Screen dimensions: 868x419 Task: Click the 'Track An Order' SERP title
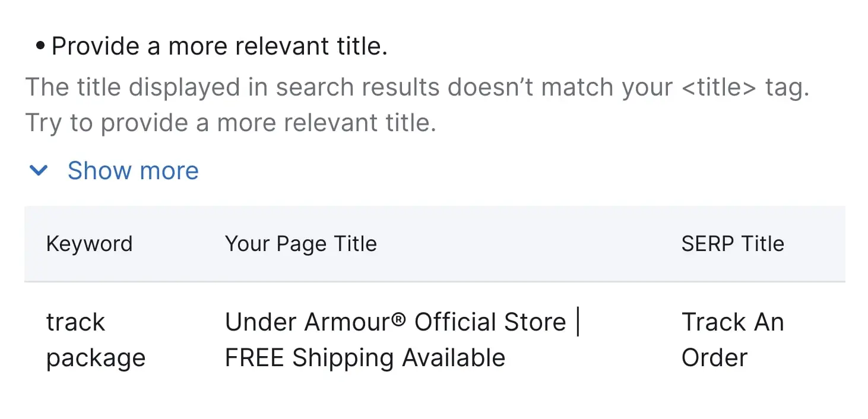tap(734, 339)
